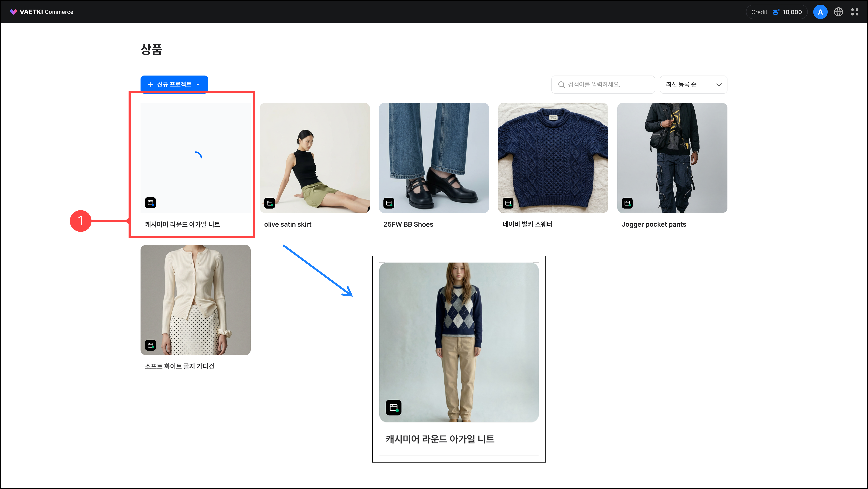Open the globe language selector

(838, 12)
